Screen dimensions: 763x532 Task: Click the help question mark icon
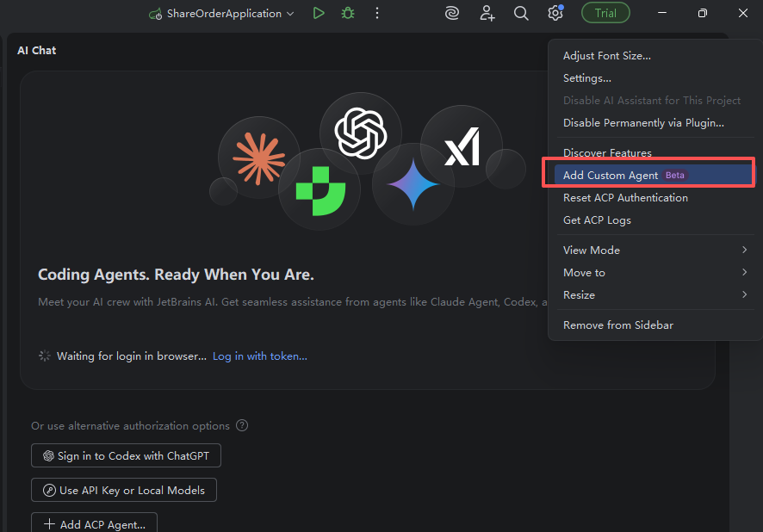242,425
